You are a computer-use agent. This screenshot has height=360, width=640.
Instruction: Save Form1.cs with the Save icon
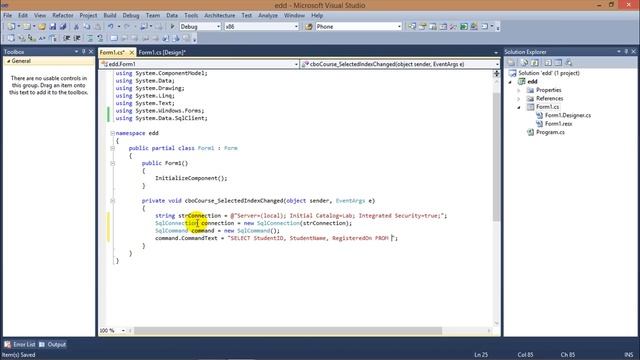(x=53, y=27)
